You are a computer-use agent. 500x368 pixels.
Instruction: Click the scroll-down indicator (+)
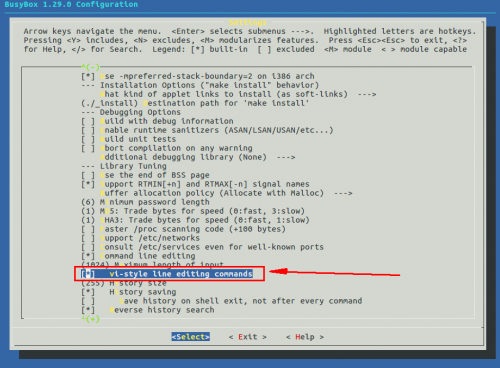tap(90, 319)
